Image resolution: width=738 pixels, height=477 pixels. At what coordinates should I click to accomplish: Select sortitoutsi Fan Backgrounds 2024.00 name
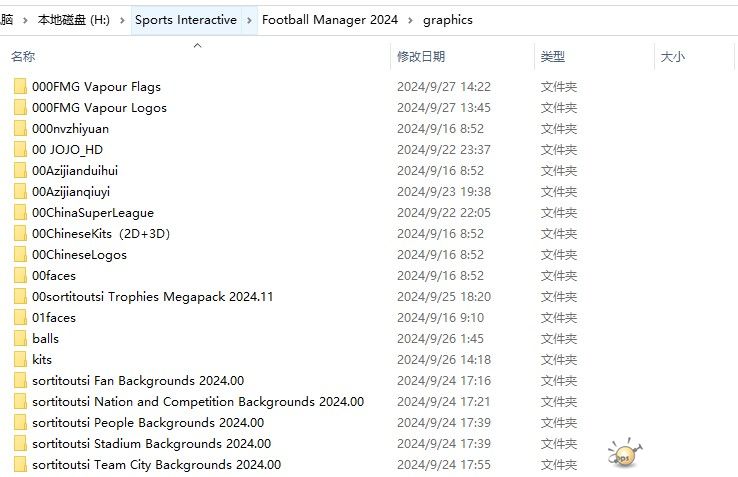tap(138, 380)
